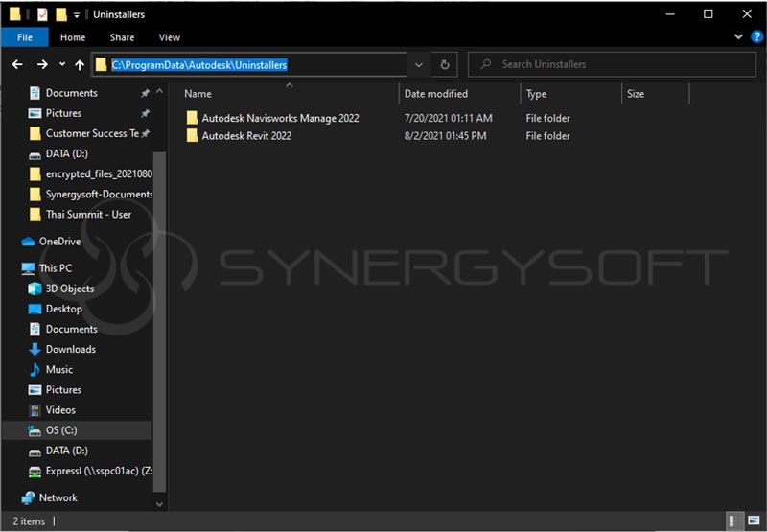Expand the ribbon with the chevron
This screenshot has height=532, width=767.
coord(738,36)
